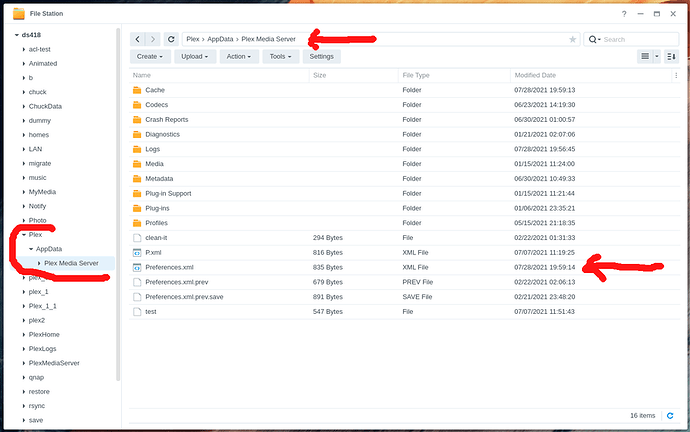The image size is (690, 432).
Task: Open File Station help question mark
Action: (624, 14)
